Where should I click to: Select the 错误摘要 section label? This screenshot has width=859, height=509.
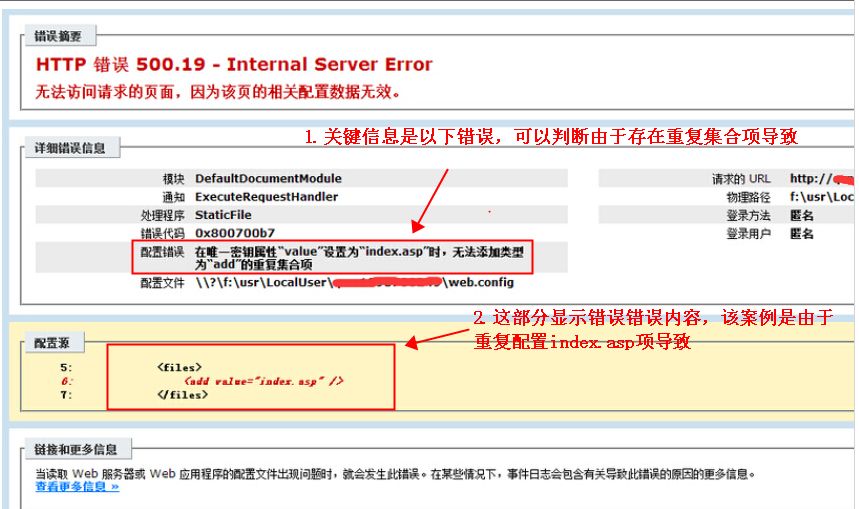tap(59, 37)
